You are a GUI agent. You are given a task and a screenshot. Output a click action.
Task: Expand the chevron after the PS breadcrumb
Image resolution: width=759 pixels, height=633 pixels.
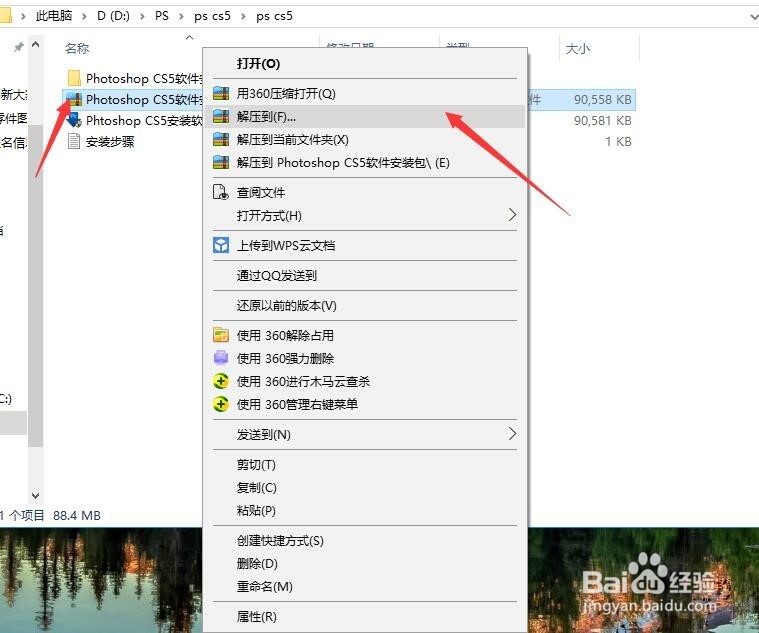181,16
